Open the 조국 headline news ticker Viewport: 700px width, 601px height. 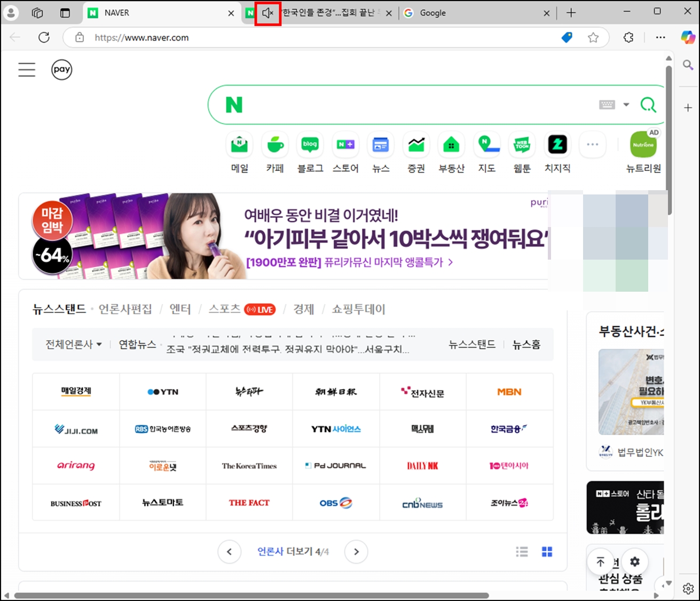coord(288,349)
